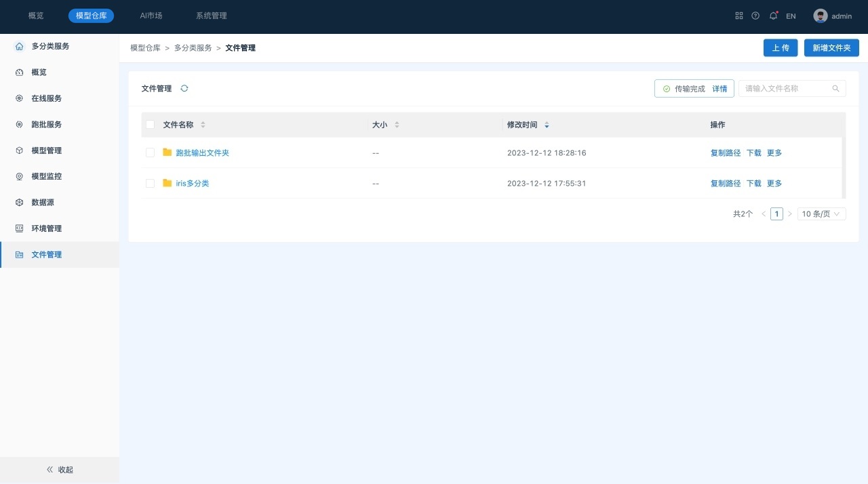Screen dimensions: 868x484
Task: Click the 新增文件夹 button
Action: point(831,47)
